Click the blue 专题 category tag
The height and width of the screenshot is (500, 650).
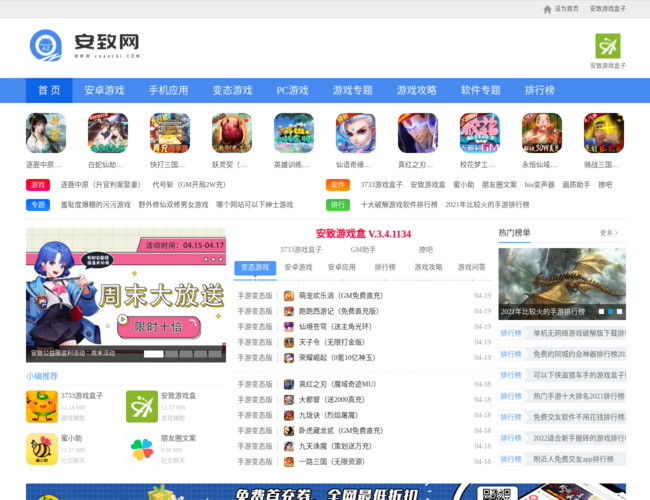(38, 205)
